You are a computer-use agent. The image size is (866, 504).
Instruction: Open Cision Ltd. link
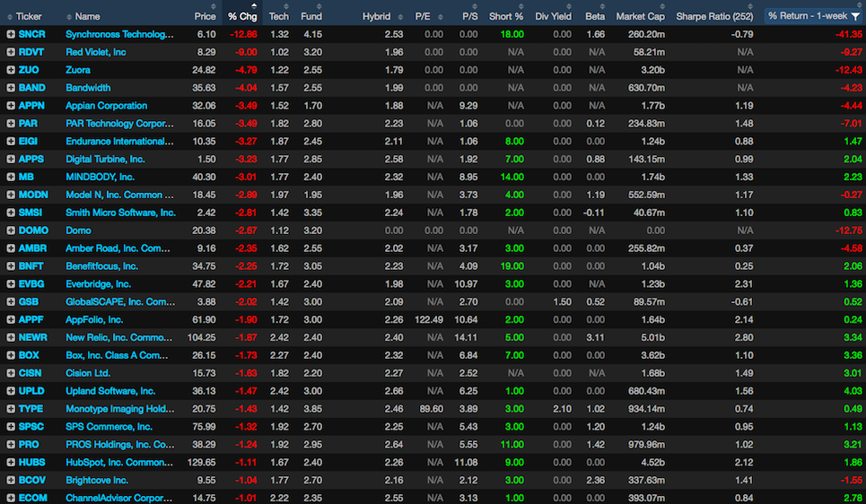point(88,373)
